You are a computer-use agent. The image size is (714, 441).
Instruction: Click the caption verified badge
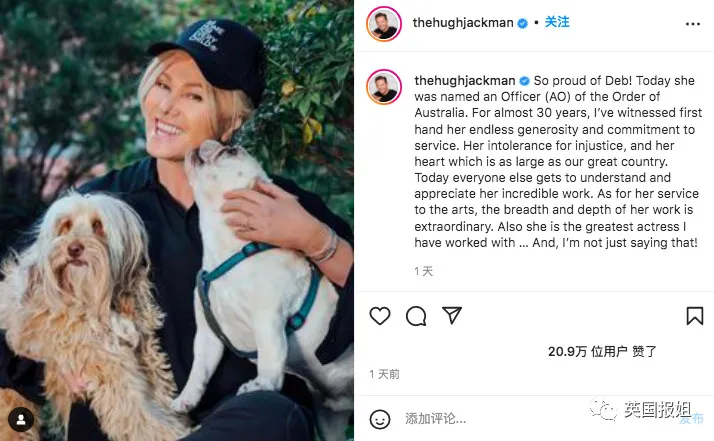click(x=524, y=81)
